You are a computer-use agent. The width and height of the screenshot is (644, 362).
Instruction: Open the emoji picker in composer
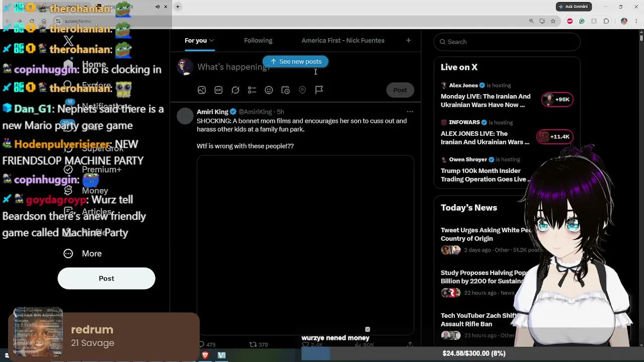point(269,90)
